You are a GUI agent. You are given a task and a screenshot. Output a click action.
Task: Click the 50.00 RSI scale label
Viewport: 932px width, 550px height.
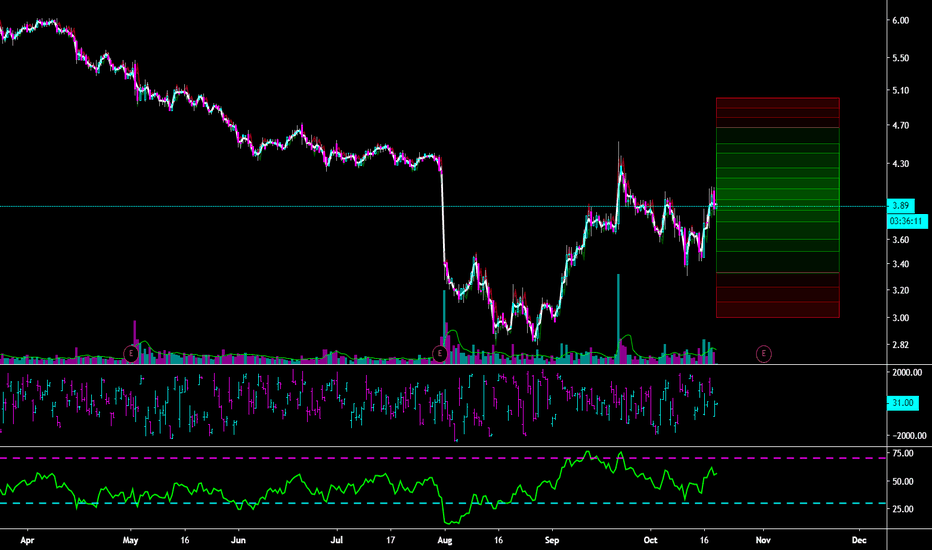(x=903, y=482)
